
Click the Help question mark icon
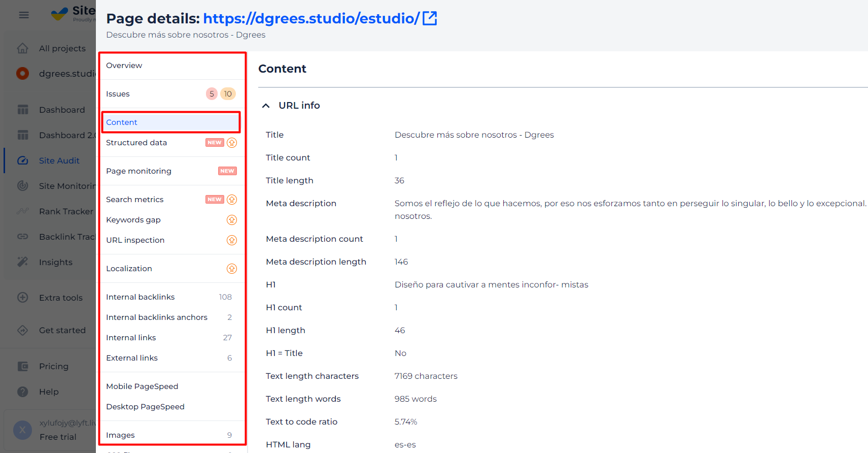pyautogui.click(x=23, y=392)
